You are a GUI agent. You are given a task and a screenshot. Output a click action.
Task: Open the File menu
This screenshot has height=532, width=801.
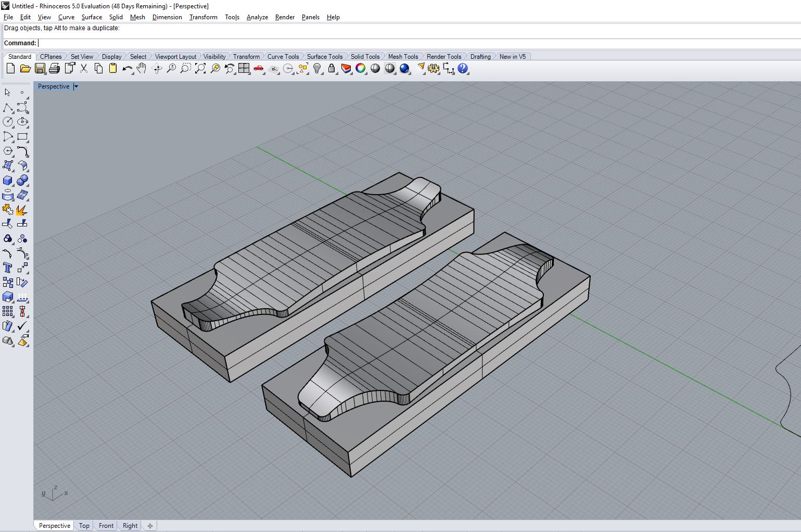click(x=8, y=17)
